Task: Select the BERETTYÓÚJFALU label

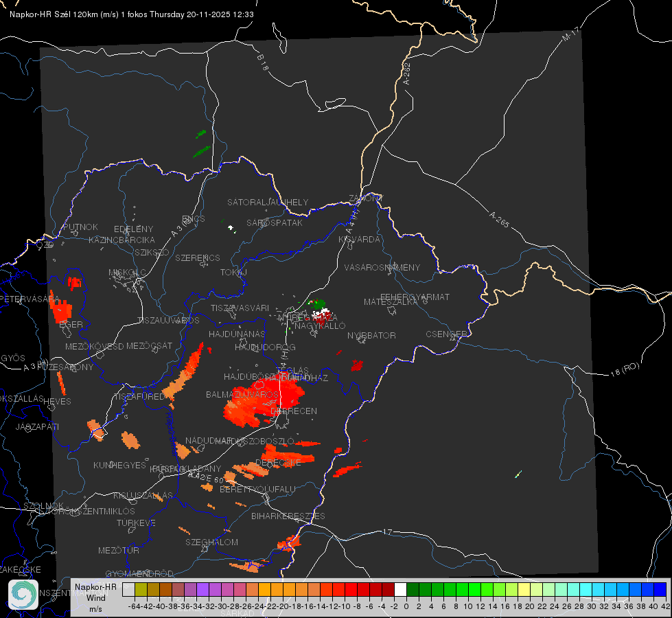Action: 257,489
